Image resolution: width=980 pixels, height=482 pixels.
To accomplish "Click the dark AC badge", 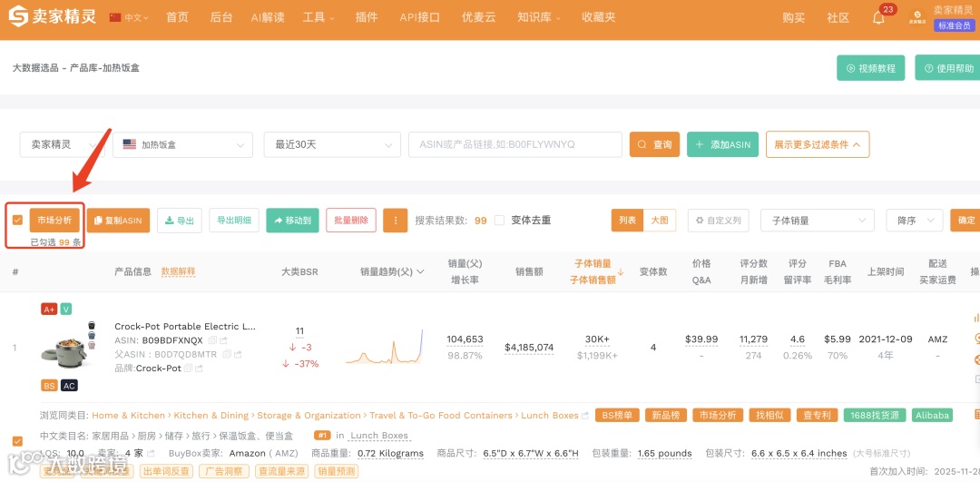I will 69,385.
